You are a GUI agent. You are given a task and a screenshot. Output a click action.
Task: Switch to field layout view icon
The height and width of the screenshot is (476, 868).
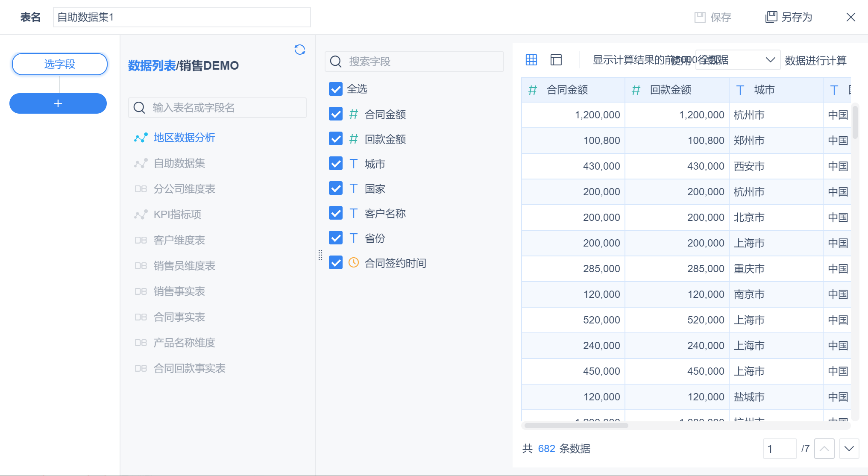(x=556, y=60)
